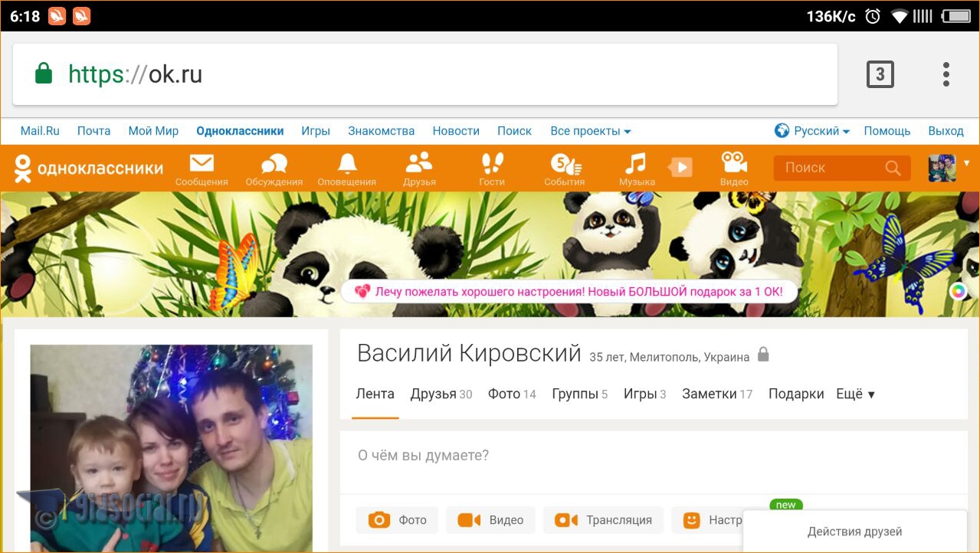Open browser tabs counter showing 3
Image resolution: width=980 pixels, height=553 pixels.
pos(880,74)
